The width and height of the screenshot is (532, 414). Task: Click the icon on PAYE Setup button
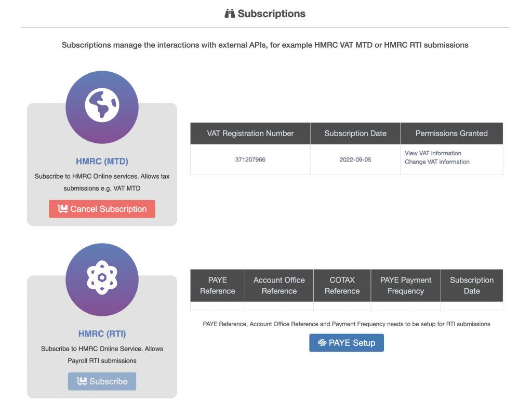322,343
